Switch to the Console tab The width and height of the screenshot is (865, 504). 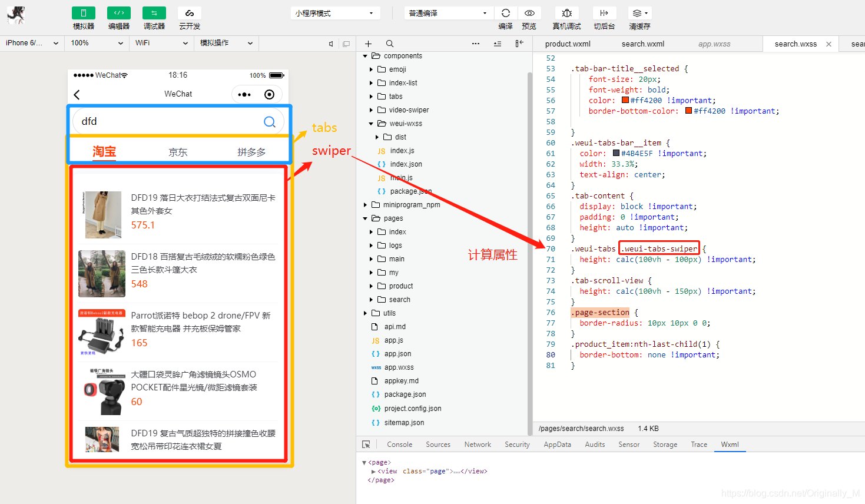click(x=399, y=445)
